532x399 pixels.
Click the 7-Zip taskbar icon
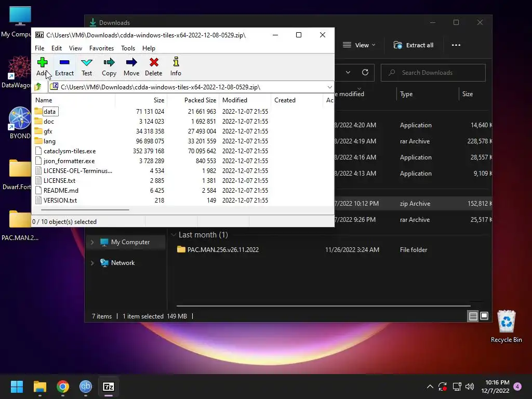click(x=109, y=387)
